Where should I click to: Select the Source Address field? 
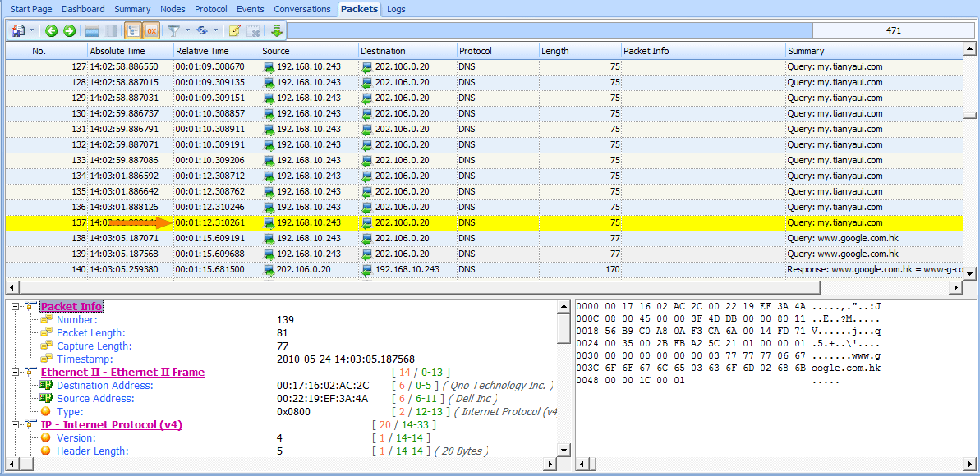pyautogui.click(x=95, y=399)
